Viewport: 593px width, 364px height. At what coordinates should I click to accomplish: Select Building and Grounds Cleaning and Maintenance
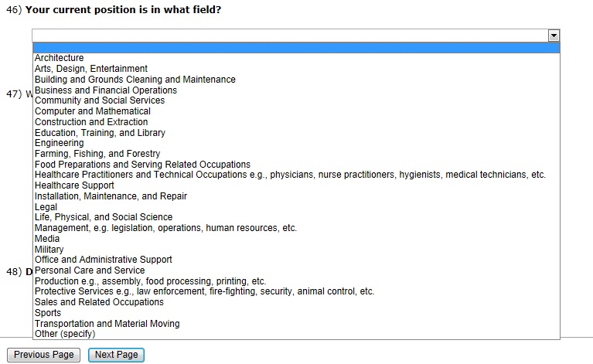pyautogui.click(x=135, y=80)
